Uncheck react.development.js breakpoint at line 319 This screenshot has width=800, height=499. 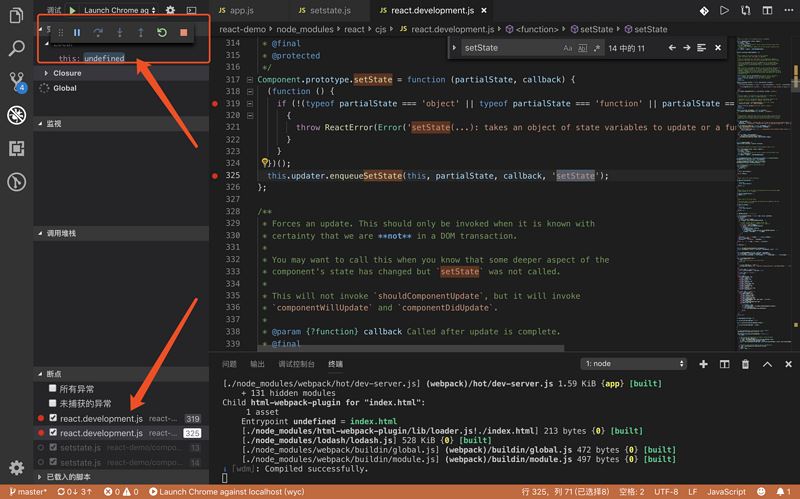(53, 418)
